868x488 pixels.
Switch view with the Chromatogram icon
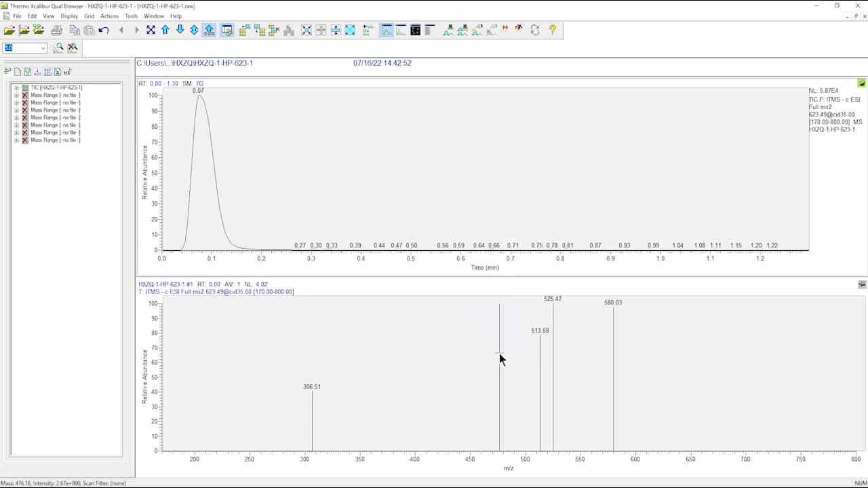click(387, 30)
